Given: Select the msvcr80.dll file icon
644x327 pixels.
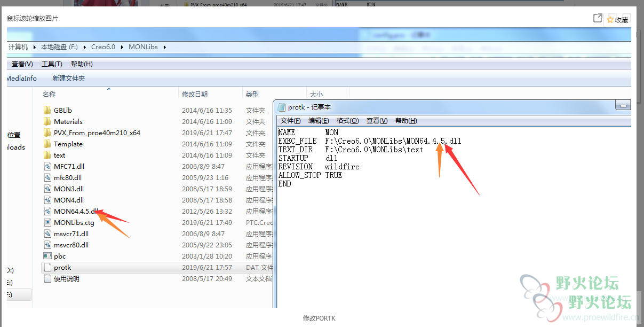Looking at the screenshot, I should 47,245.
